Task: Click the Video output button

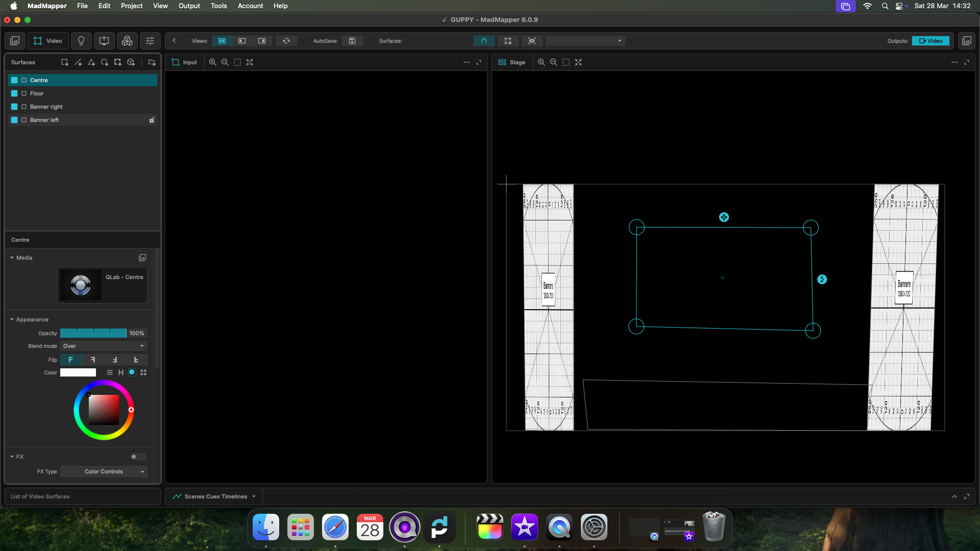Action: tap(930, 41)
